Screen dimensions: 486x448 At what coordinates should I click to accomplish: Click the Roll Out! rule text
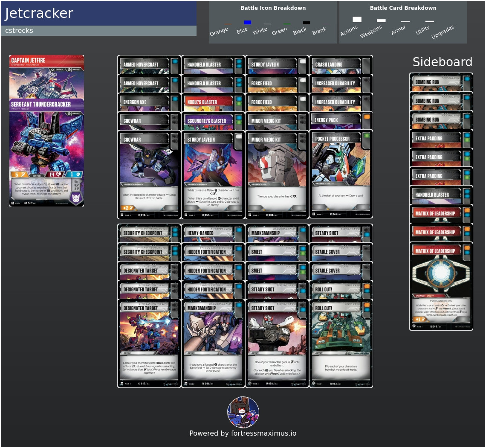pos(341,368)
